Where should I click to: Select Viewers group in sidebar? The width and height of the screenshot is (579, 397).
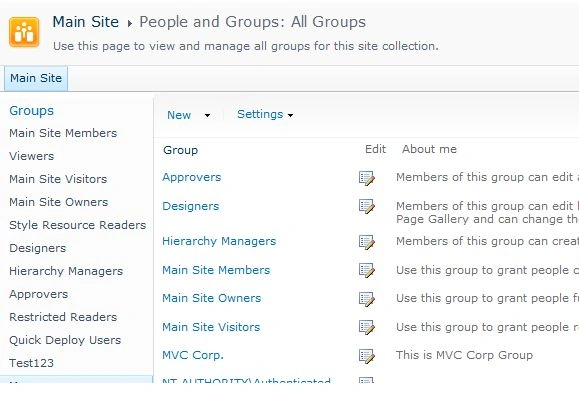[31, 156]
